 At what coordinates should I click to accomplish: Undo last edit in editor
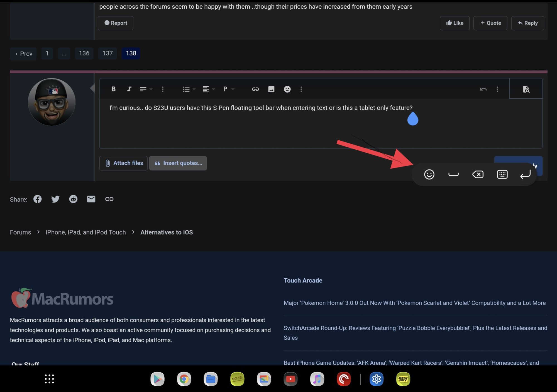click(483, 89)
